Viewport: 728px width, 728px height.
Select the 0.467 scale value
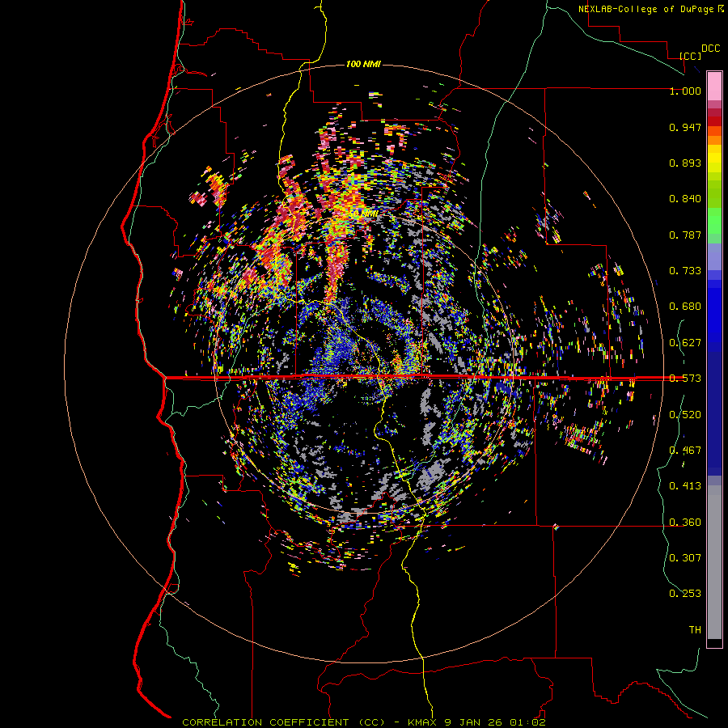click(x=685, y=451)
